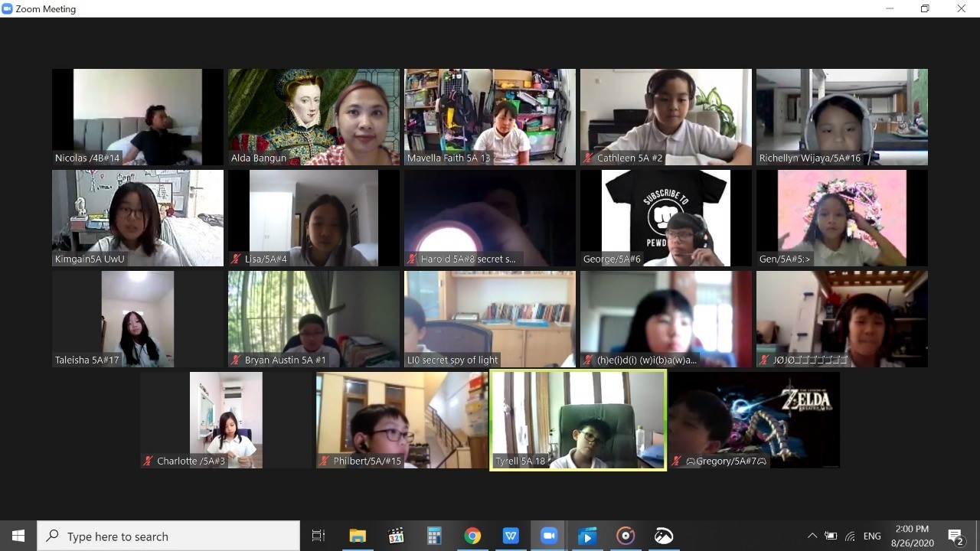Open Media Player Classic 321 icon
This screenshot has width=980, height=551.
pos(396,536)
